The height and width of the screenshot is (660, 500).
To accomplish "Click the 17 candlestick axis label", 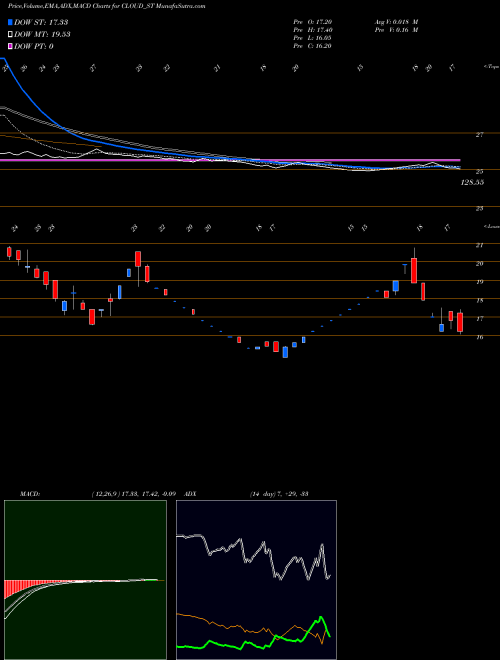I will click(x=479, y=319).
